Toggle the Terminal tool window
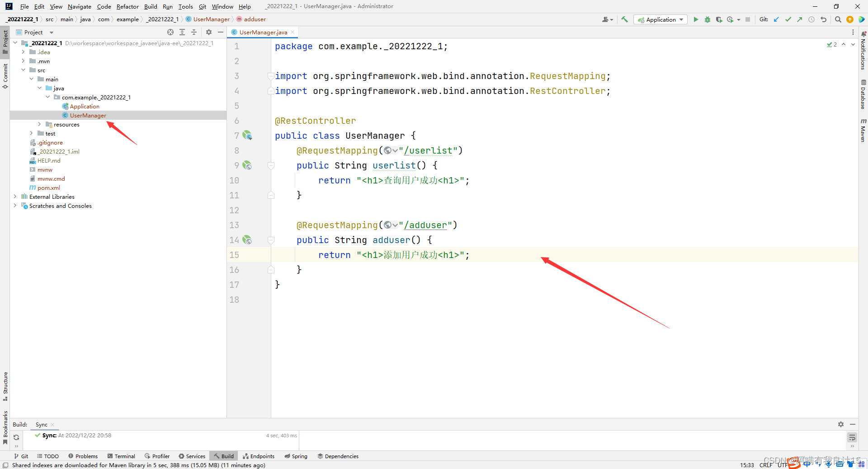This screenshot has height=469, width=868. click(121, 456)
